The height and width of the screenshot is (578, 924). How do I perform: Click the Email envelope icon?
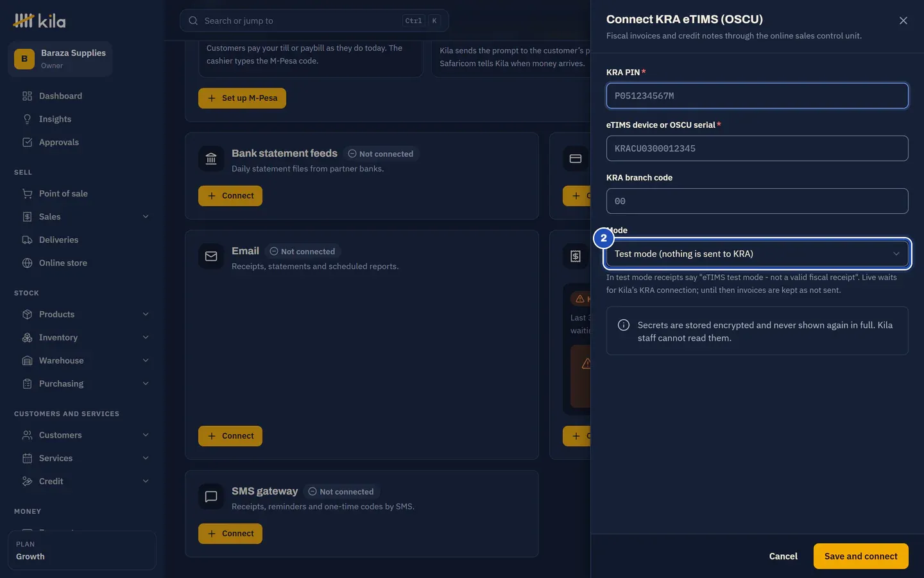[211, 256]
